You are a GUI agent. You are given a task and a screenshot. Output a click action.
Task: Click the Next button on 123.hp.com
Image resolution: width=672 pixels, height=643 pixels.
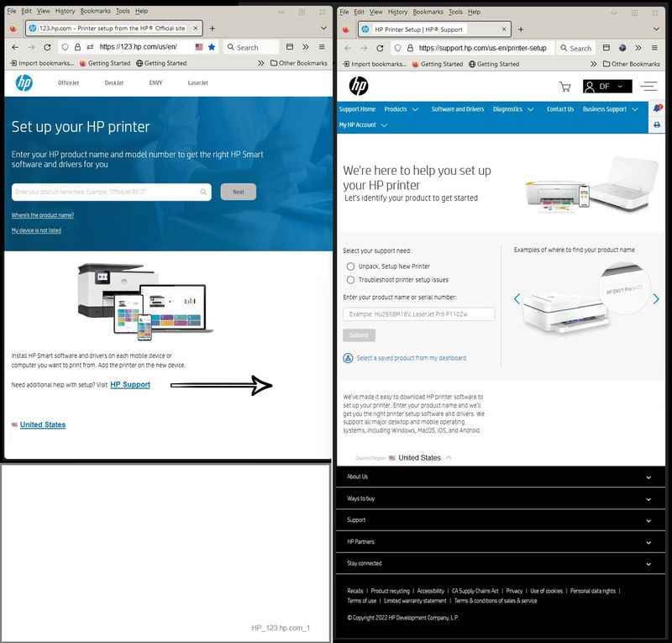239,192
